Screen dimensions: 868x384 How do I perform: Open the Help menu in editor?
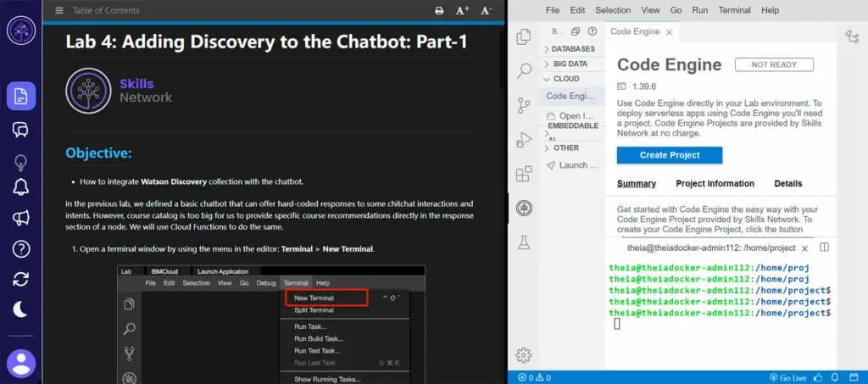point(770,10)
